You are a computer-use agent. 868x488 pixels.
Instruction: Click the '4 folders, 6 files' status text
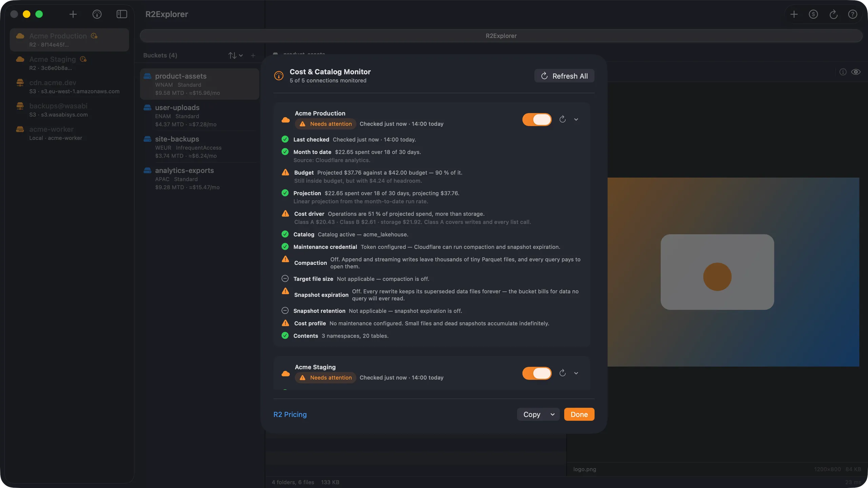click(293, 482)
